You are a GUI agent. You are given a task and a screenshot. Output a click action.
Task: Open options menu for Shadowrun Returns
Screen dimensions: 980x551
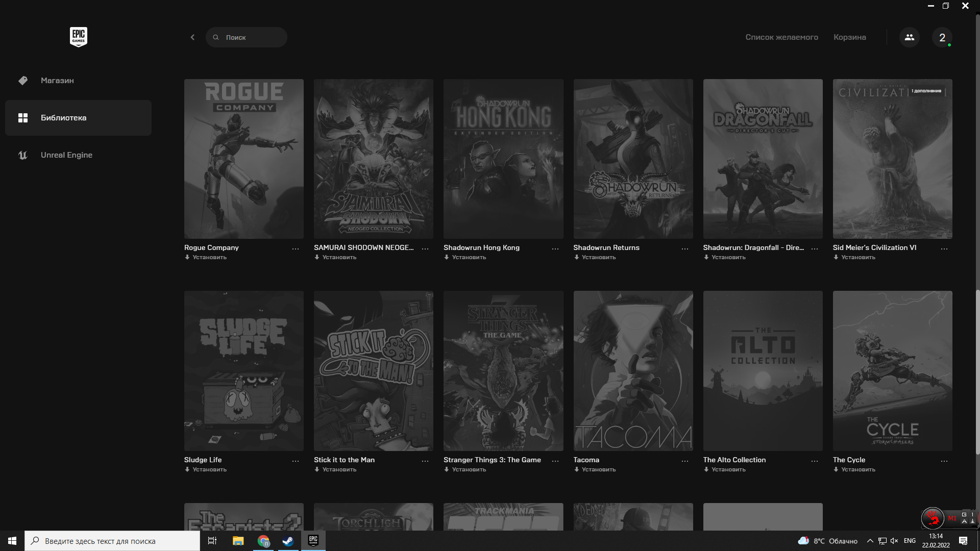(x=685, y=248)
